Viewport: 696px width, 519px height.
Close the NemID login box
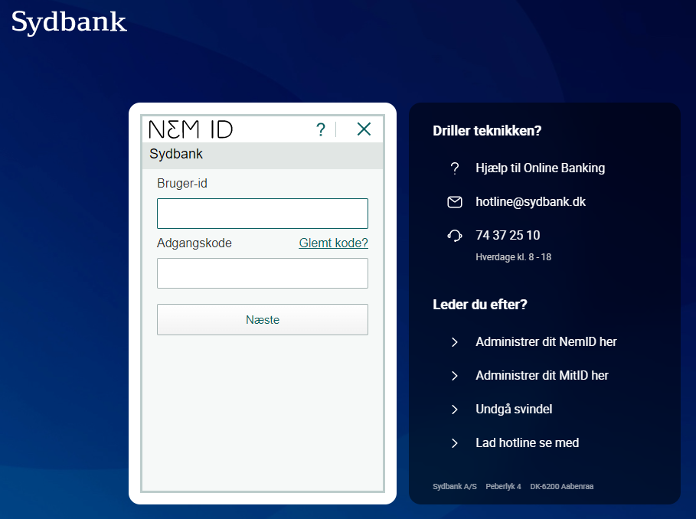[364, 129]
